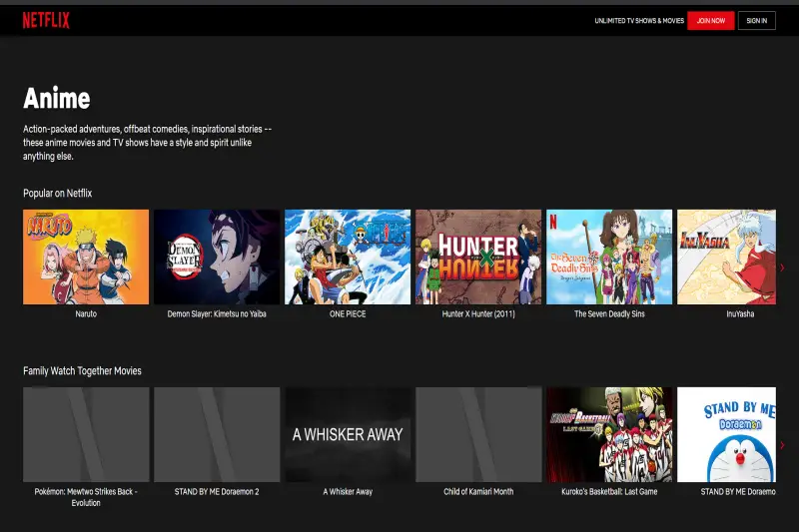Viewport: 799px width, 532px height.
Task: Click the Sign In button
Action: (x=757, y=20)
